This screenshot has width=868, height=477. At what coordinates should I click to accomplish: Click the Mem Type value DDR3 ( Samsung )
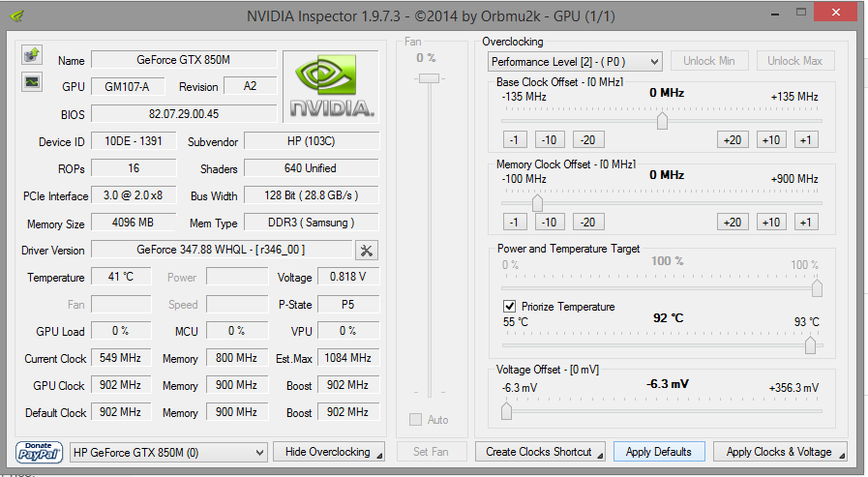pyautogui.click(x=312, y=223)
